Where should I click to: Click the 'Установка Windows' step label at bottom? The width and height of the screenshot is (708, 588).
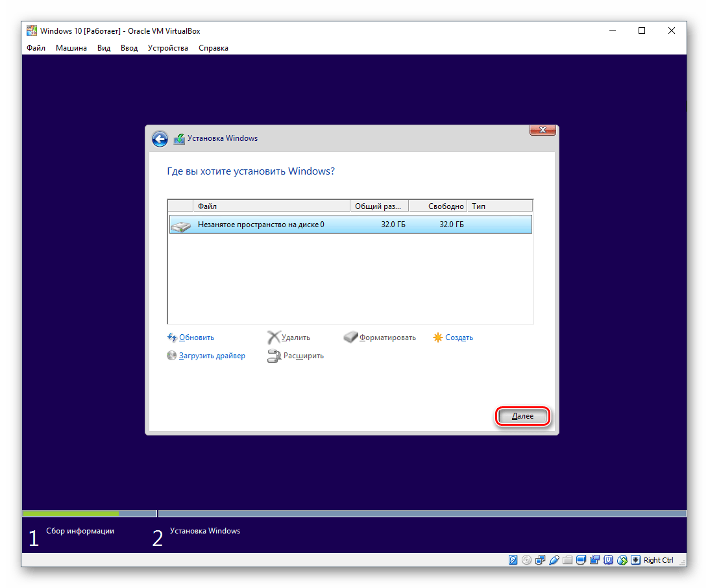(x=205, y=531)
